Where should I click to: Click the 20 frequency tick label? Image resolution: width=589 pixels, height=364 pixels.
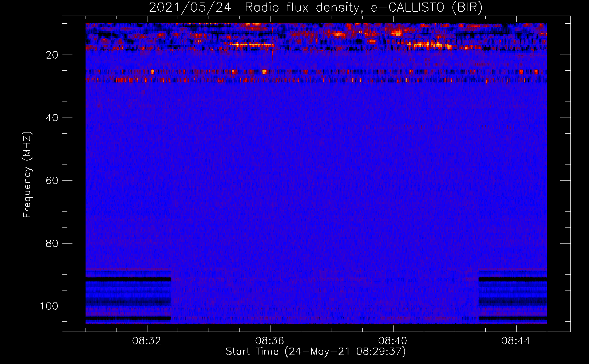pos(52,55)
